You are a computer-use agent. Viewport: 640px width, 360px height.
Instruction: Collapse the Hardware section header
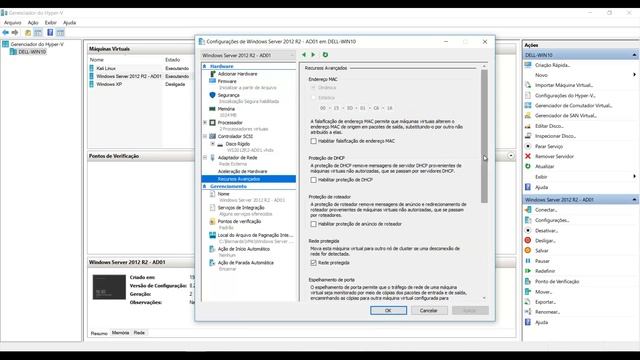coord(205,66)
